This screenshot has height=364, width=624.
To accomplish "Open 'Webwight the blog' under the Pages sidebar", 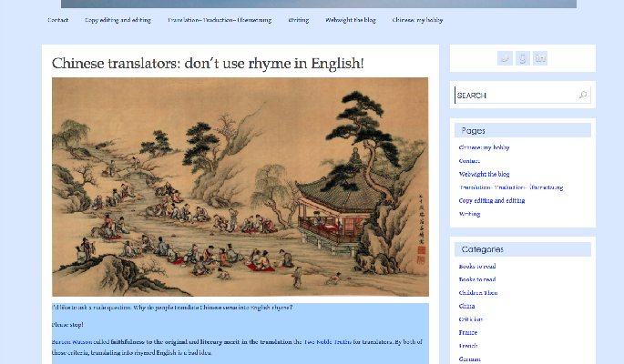I will (484, 174).
